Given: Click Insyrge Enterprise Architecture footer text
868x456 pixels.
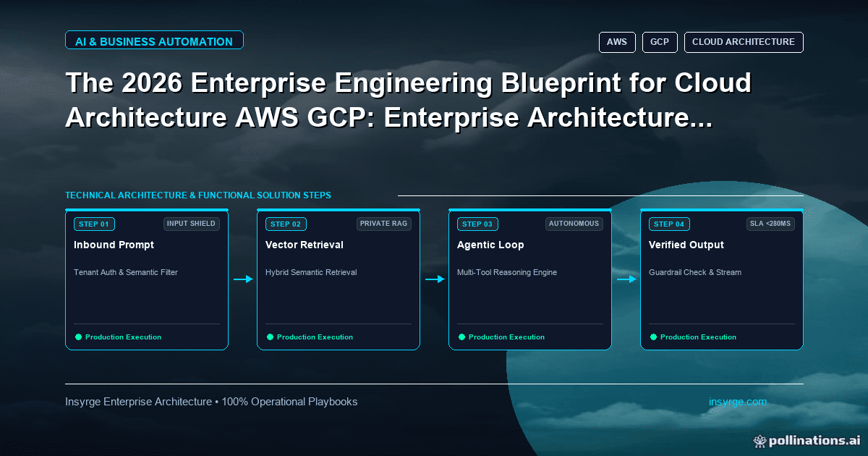Looking at the screenshot, I should (211, 402).
